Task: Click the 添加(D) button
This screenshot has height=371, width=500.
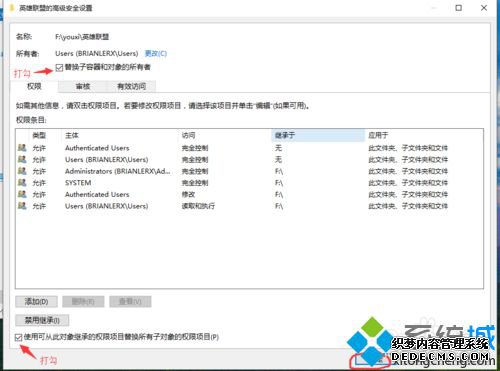Action: [x=36, y=302]
